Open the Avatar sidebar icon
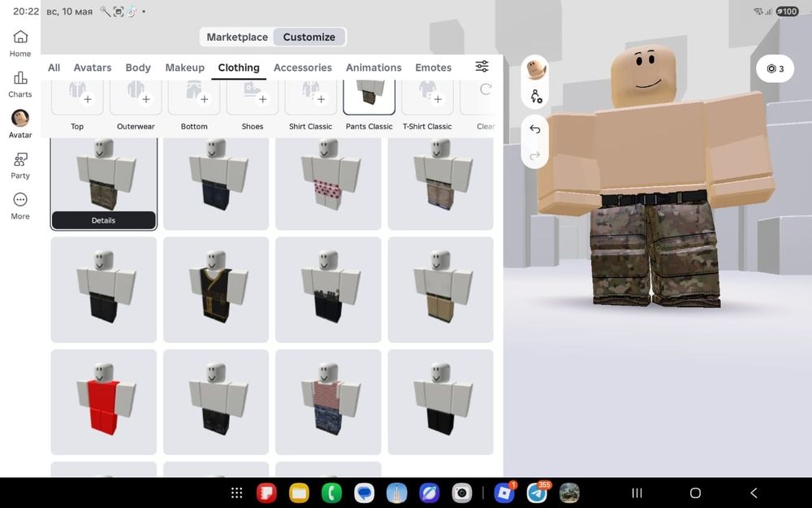The image size is (812, 508). [20, 124]
